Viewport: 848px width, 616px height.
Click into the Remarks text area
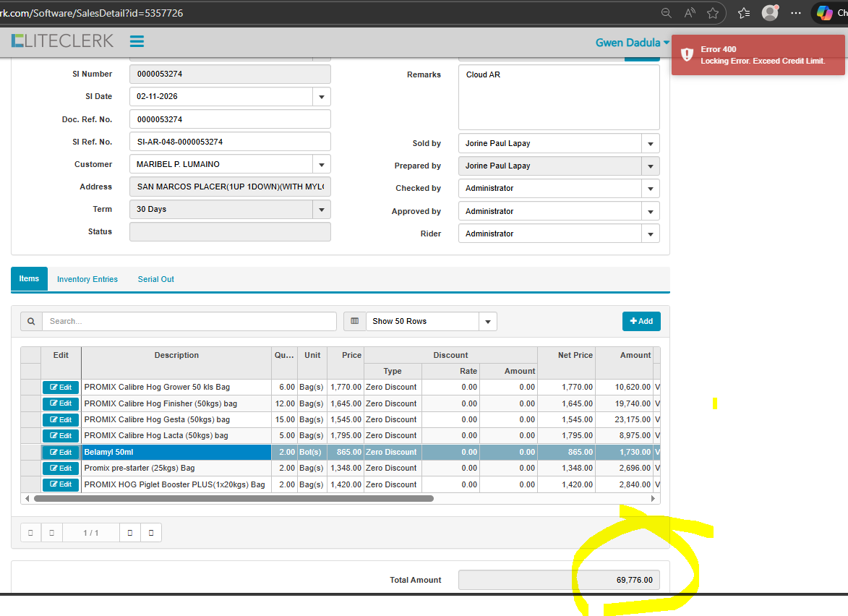[558, 98]
